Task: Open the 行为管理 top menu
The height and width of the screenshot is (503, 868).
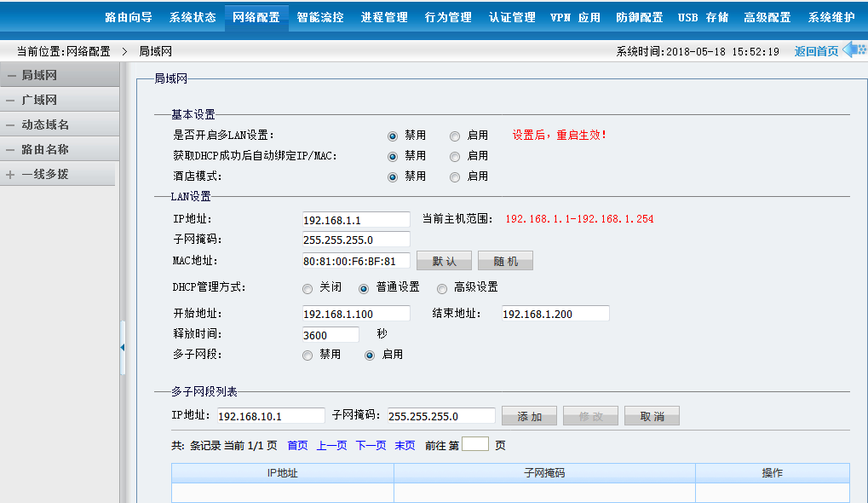Action: [448, 17]
